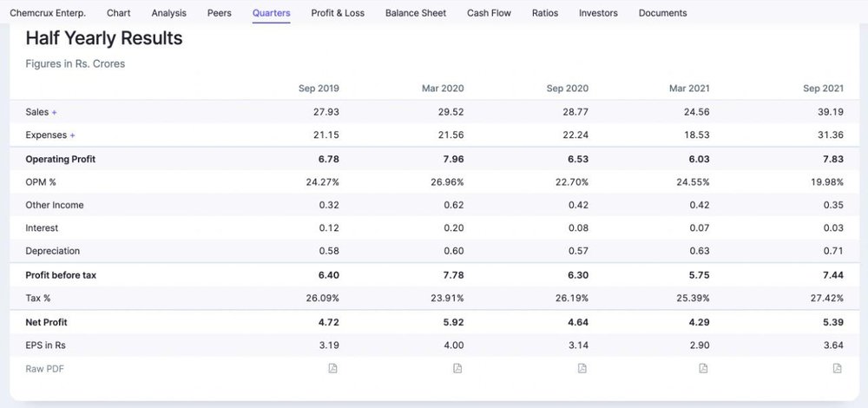
Task: Switch to the Chart tab
Action: pos(118,13)
